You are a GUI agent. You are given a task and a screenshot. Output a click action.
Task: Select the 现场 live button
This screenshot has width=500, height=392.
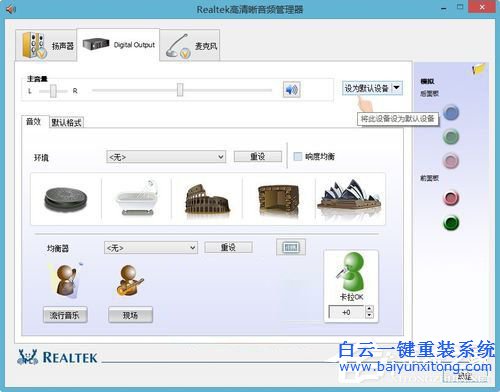(130, 315)
